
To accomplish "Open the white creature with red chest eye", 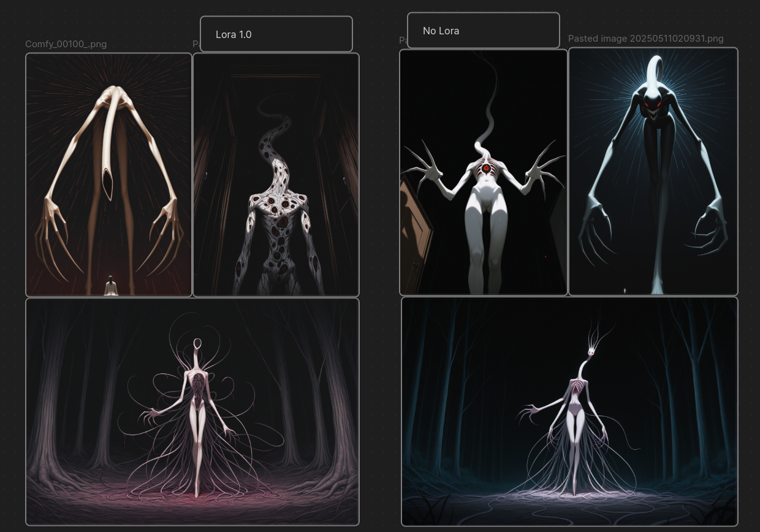I will (484, 172).
